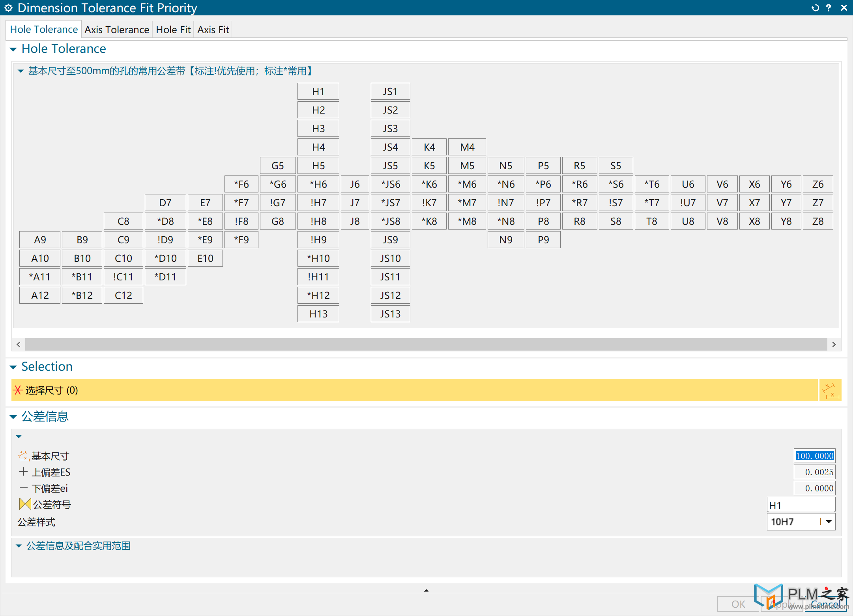Click the select dimension icon in Selection row

click(x=830, y=390)
